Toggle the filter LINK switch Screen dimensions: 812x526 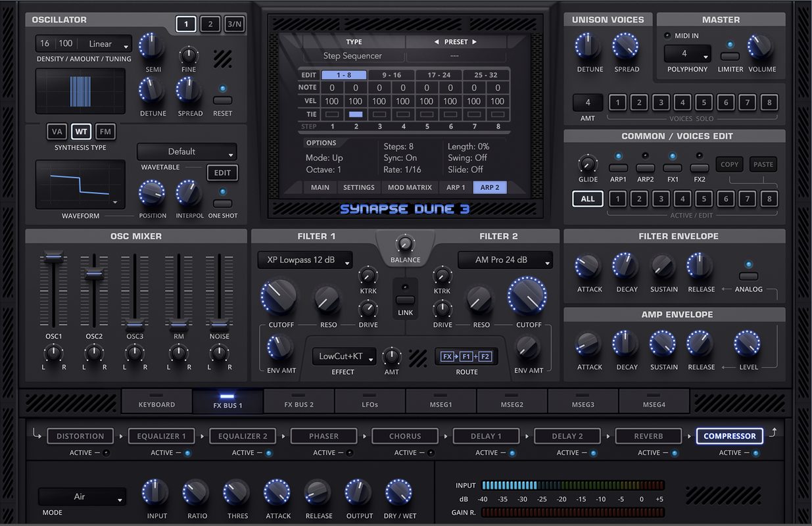pos(405,300)
